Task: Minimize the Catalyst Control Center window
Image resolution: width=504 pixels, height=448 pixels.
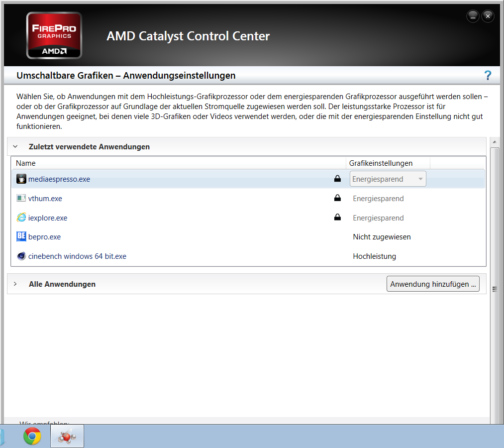Action: 473,16
